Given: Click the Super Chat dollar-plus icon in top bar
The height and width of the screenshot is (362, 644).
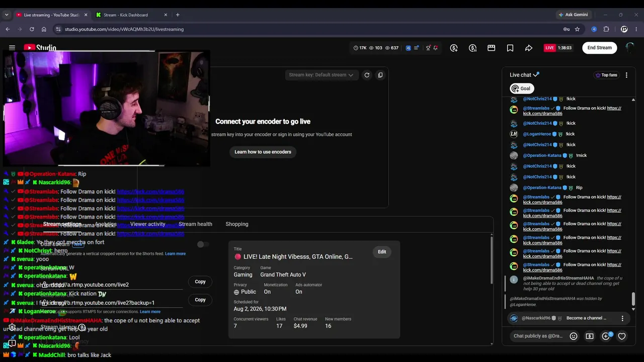Looking at the screenshot, I should 454,48.
